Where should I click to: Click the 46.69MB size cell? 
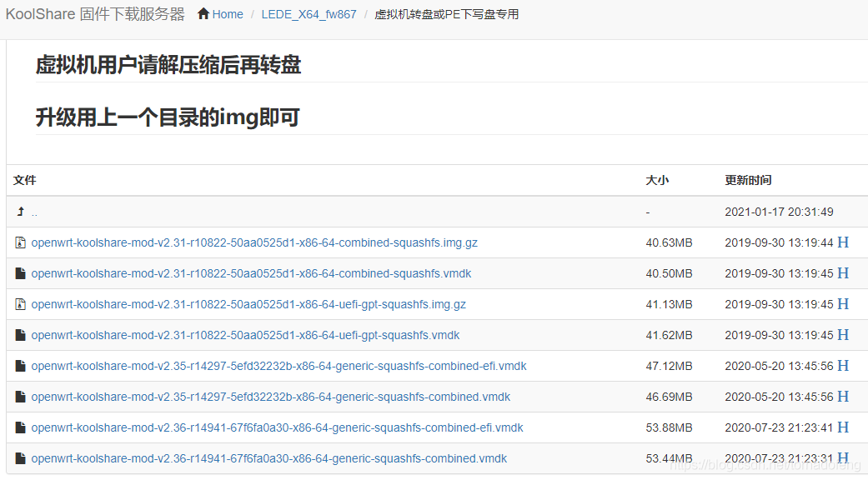(x=669, y=397)
